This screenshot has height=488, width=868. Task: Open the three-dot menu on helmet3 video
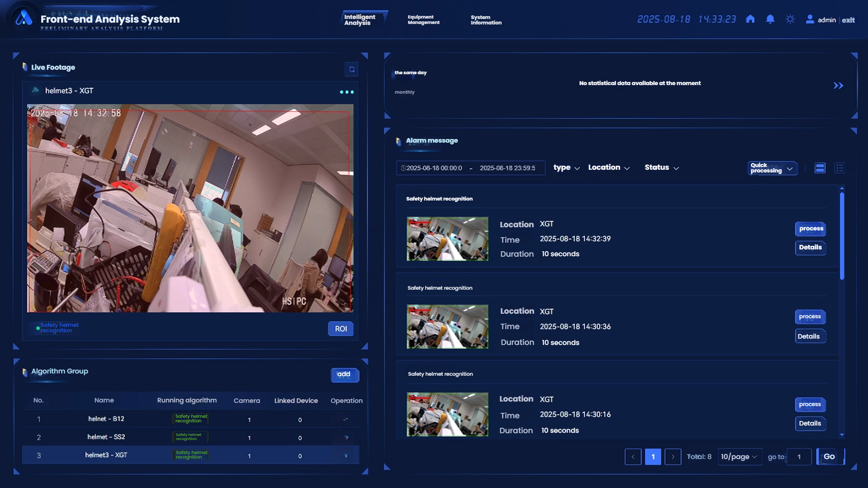[347, 92]
